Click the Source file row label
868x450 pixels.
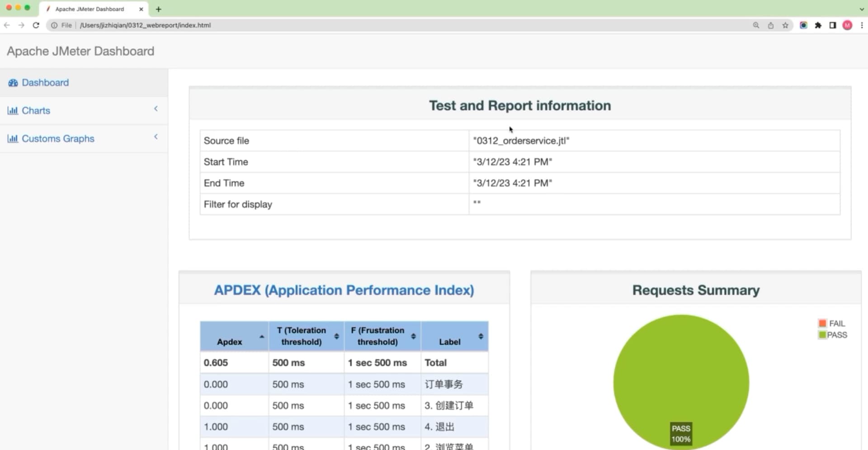click(226, 141)
